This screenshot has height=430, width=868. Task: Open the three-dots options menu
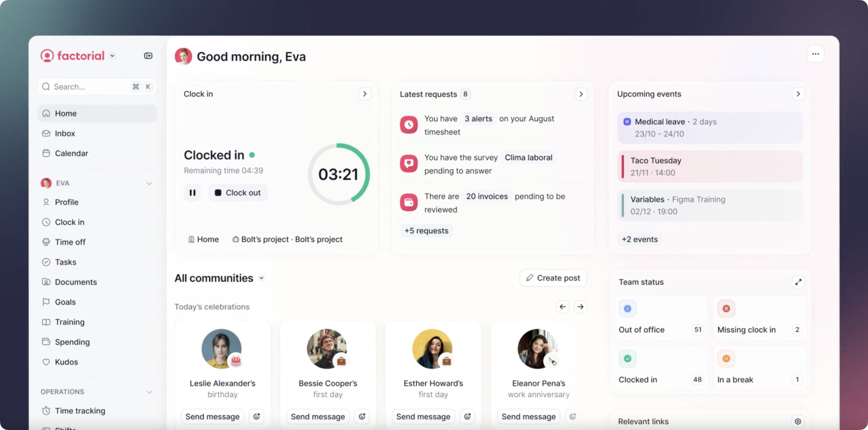click(815, 54)
